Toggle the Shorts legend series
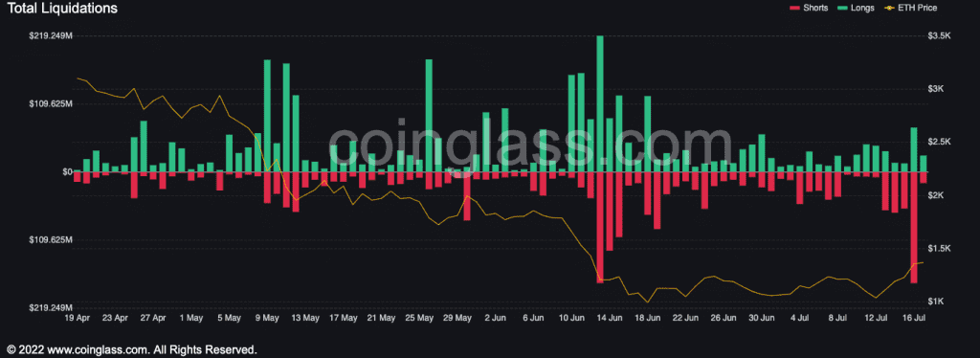Image resolution: width=980 pixels, height=358 pixels. coord(809,8)
